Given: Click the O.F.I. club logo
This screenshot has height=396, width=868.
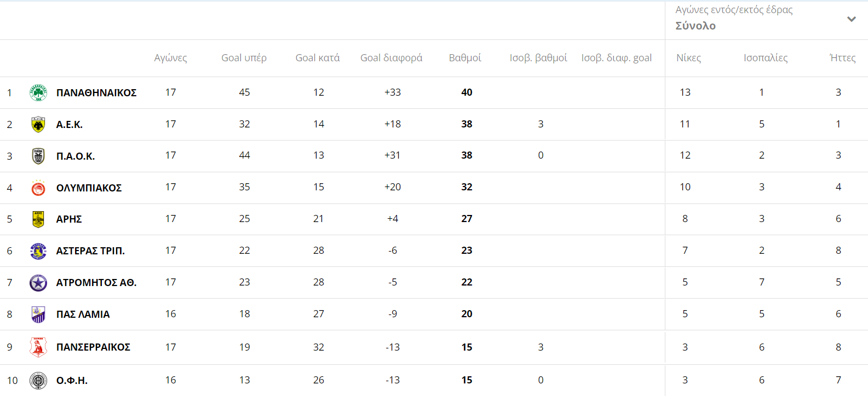Looking at the screenshot, I should 38,380.
